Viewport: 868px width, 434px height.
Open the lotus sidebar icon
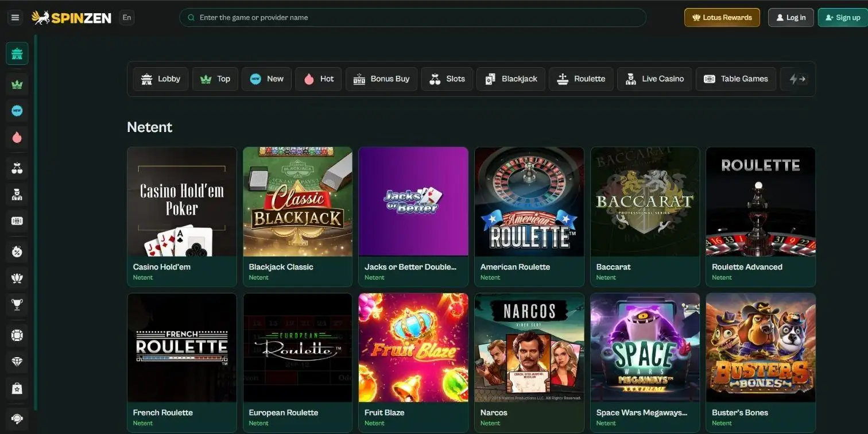17,278
